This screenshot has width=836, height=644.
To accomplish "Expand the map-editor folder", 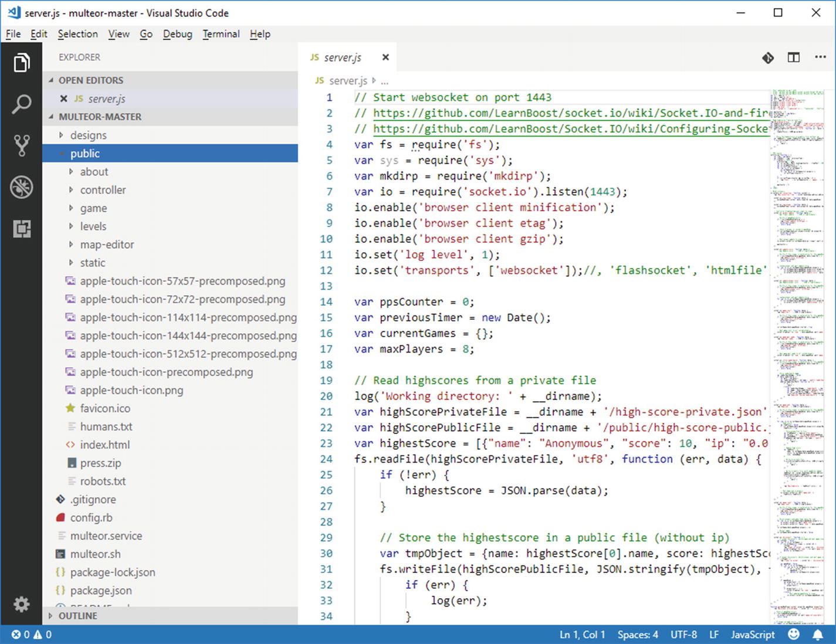I will click(107, 245).
